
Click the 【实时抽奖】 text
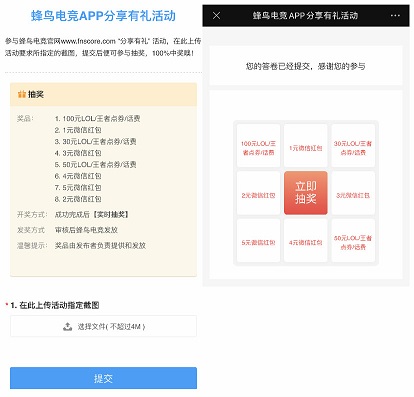tap(111, 214)
